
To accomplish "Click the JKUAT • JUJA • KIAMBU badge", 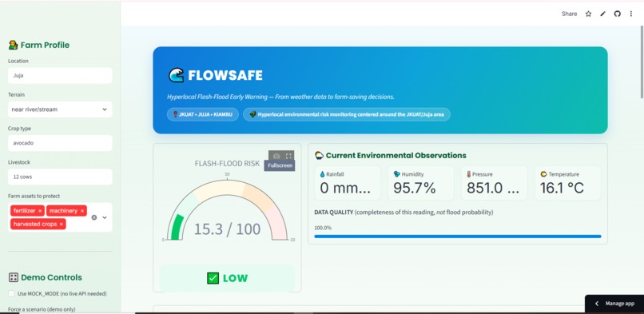I will point(203,114).
